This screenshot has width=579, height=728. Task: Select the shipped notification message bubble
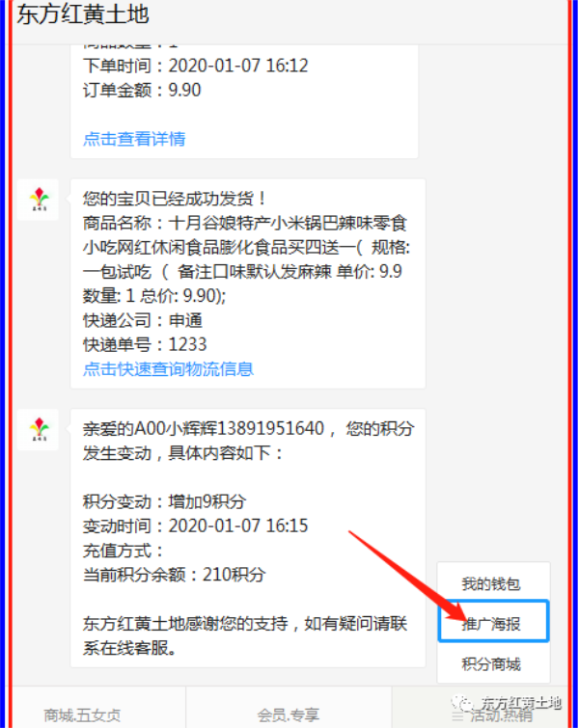click(x=248, y=283)
